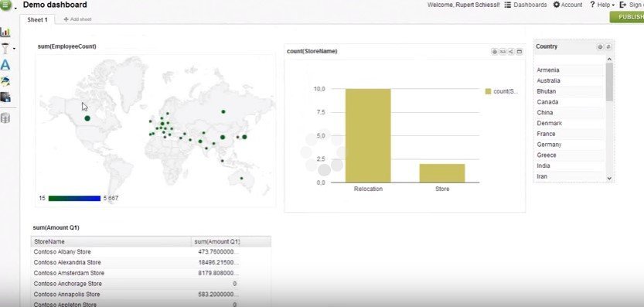This screenshot has width=644, height=307.
Task: Click the green main menu icon
Action: pyautogui.click(x=6, y=5)
